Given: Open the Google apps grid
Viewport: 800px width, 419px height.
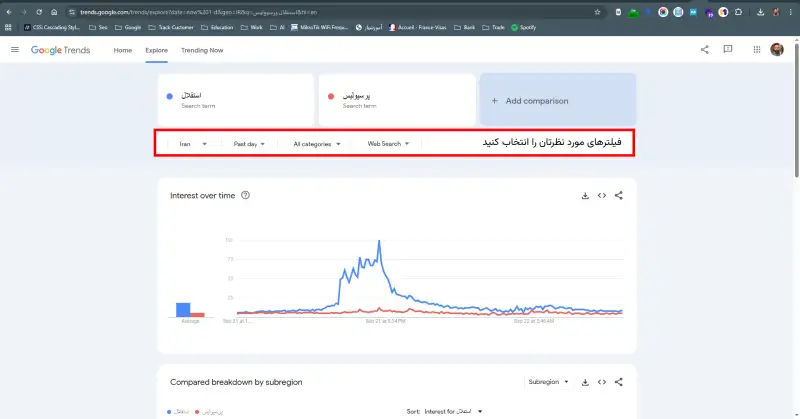Looking at the screenshot, I should click(753, 50).
